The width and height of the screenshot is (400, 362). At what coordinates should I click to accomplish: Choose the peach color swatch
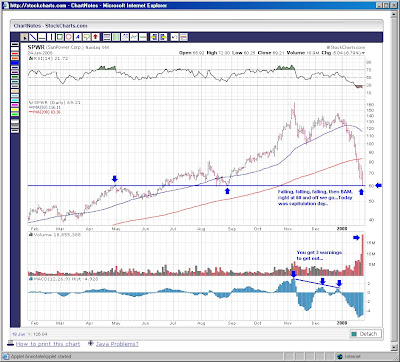pyautogui.click(x=15, y=91)
